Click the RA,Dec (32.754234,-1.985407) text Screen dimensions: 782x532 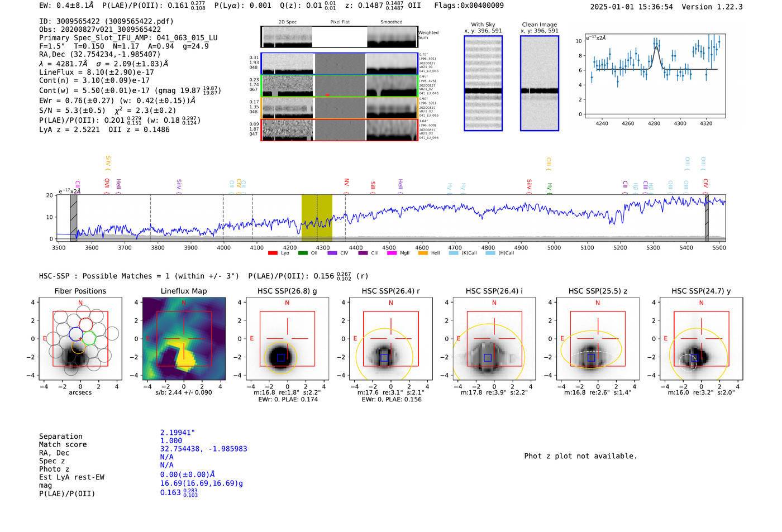tap(99, 54)
